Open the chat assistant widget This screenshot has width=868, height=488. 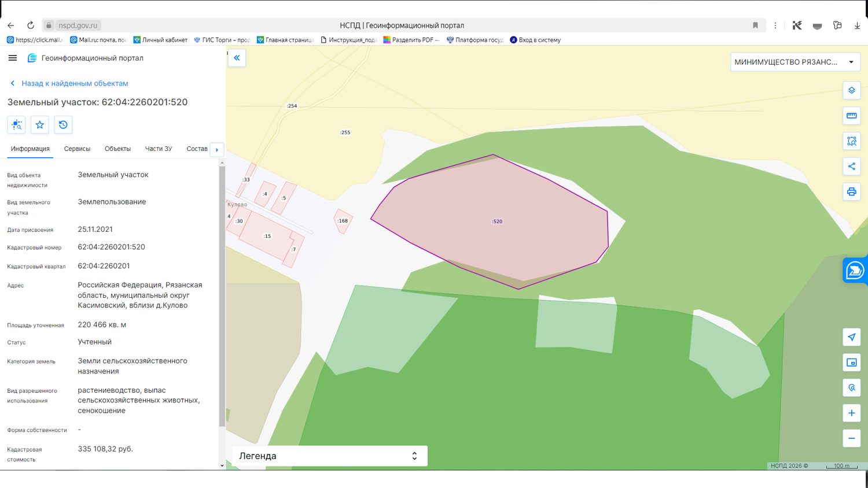(x=855, y=270)
